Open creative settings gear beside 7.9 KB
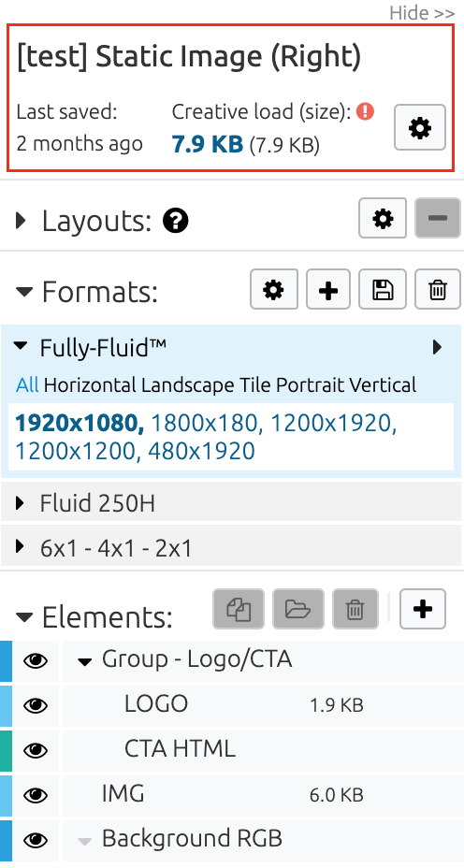Image resolution: width=464 pixels, height=868 pixels. 420,127
